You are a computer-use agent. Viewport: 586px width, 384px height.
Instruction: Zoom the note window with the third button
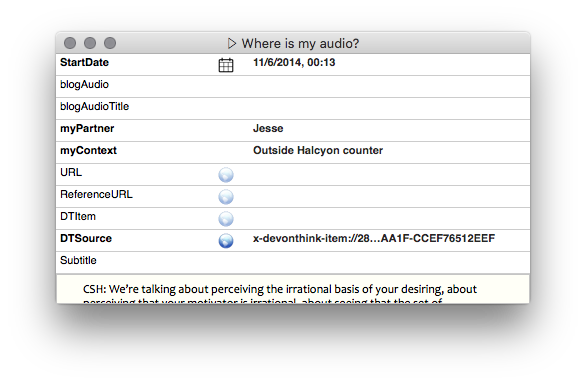coord(110,43)
